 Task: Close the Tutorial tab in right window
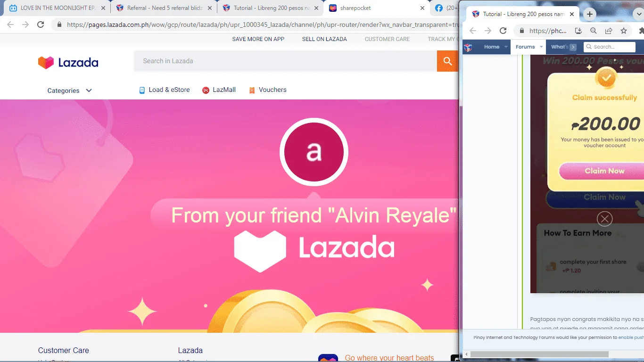pos(572,14)
